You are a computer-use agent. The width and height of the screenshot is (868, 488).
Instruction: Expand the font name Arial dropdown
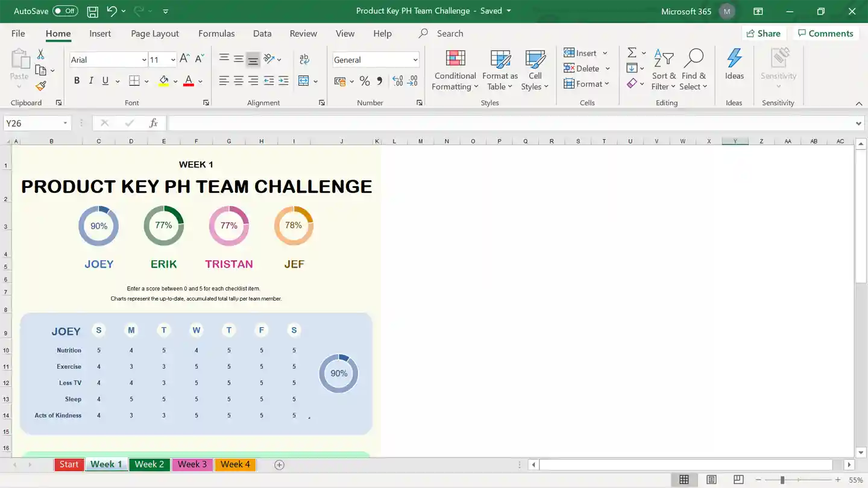coord(144,60)
